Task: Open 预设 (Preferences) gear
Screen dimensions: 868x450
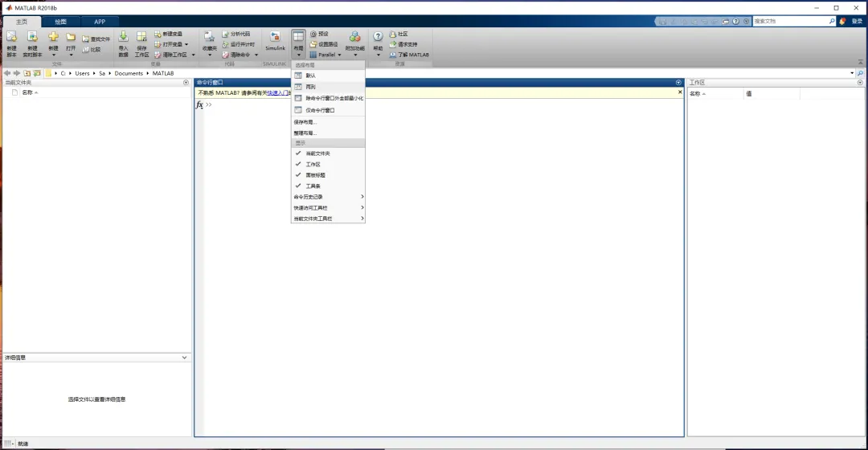Action: [319, 34]
